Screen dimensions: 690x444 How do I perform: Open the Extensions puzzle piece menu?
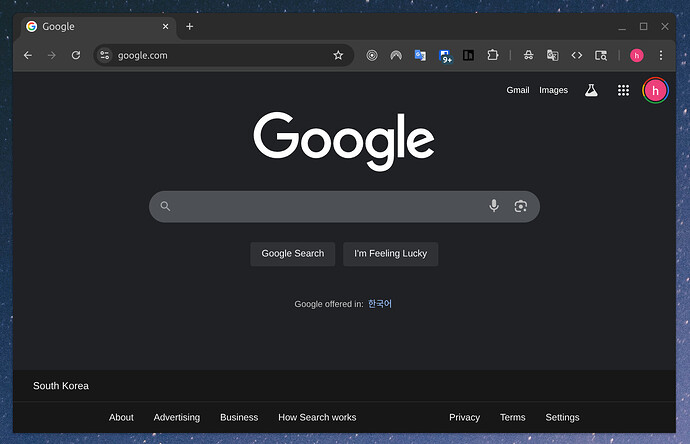point(493,55)
